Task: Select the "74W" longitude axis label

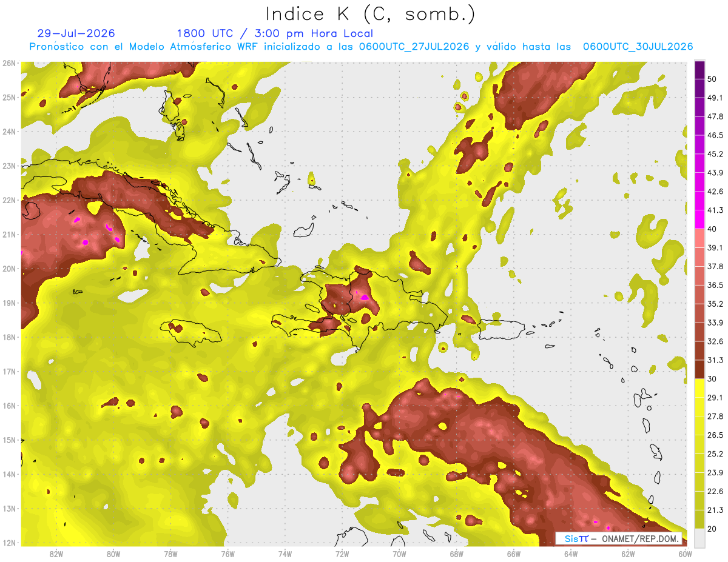Action: [285, 554]
